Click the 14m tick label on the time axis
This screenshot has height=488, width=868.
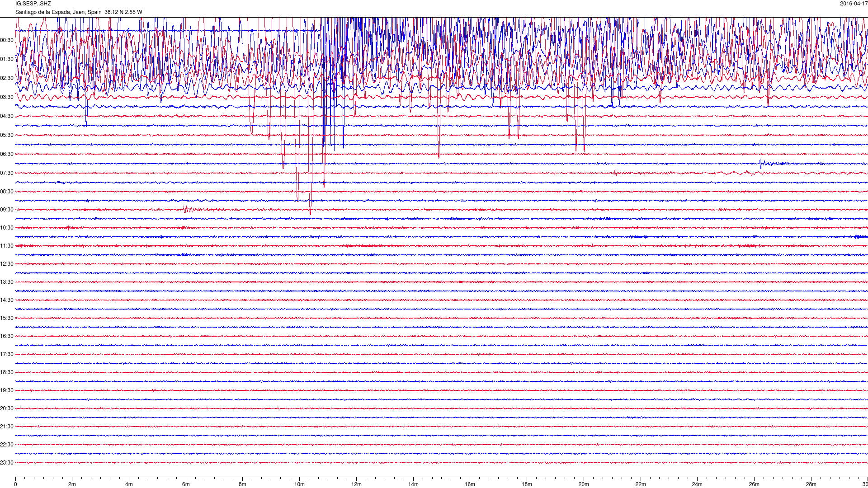click(x=413, y=484)
